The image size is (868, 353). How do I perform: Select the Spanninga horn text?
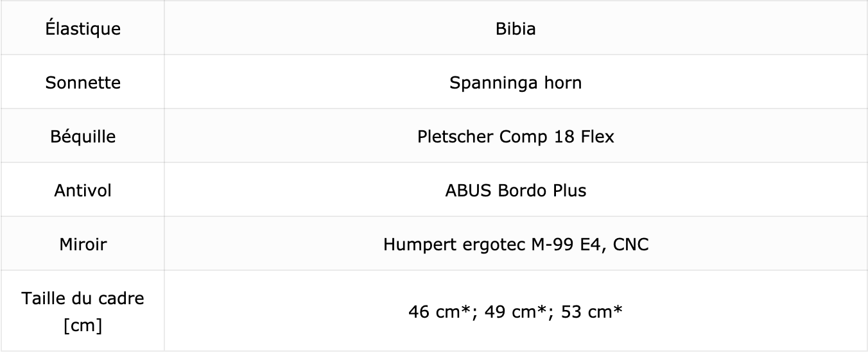tap(516, 82)
